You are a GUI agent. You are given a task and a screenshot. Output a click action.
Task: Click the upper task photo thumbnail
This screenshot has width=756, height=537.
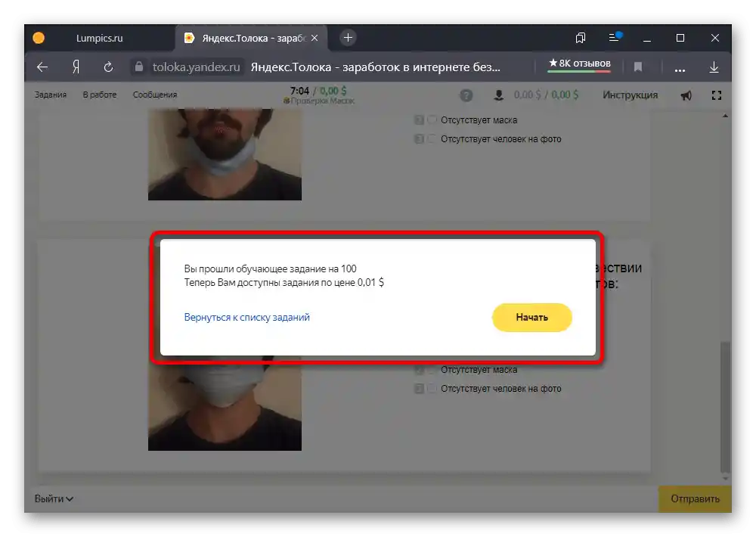click(225, 154)
